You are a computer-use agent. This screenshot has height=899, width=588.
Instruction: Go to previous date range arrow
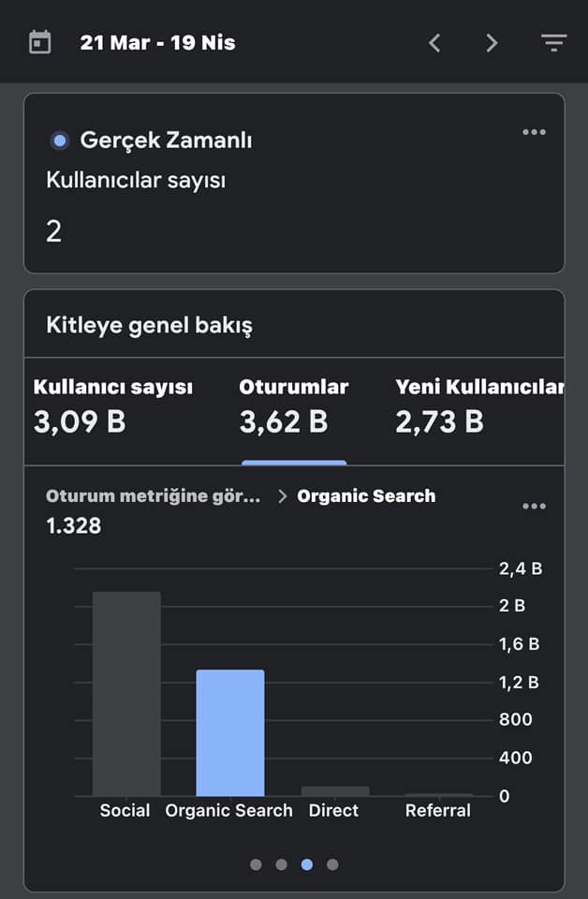434,42
